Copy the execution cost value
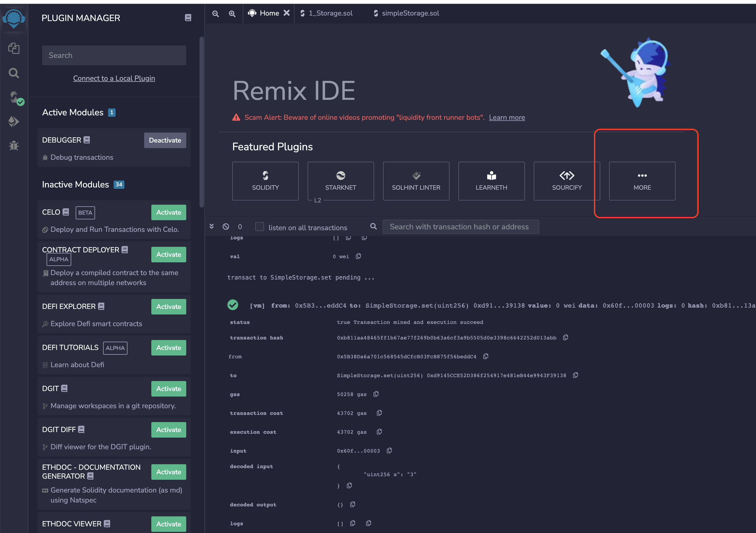756x533 pixels. coord(379,432)
